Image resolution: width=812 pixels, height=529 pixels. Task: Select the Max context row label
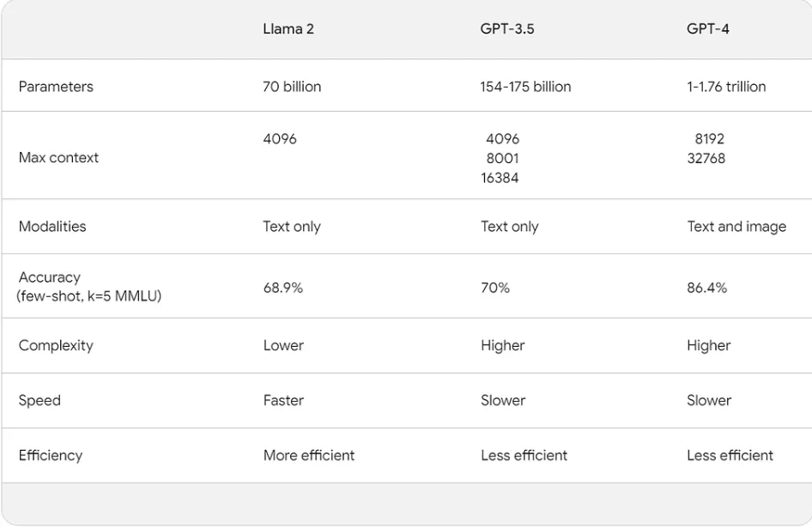(x=58, y=158)
